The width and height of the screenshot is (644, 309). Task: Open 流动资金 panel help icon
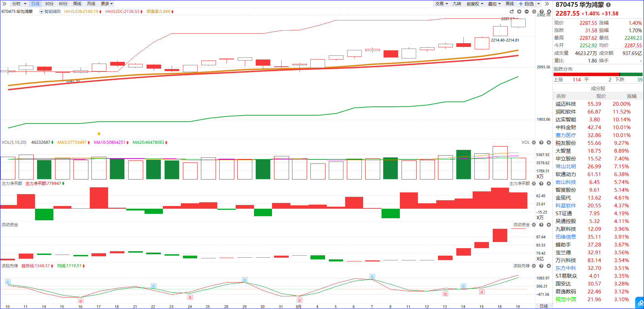541,225
